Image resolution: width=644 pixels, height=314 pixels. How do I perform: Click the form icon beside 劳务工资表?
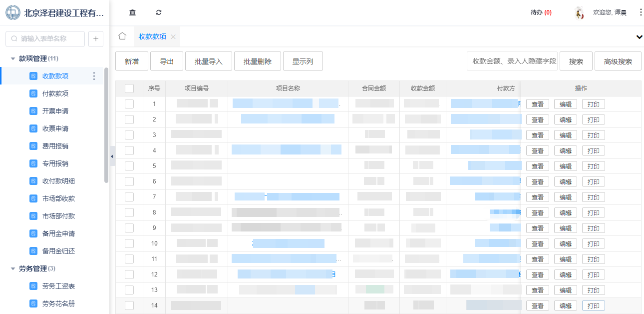point(33,286)
